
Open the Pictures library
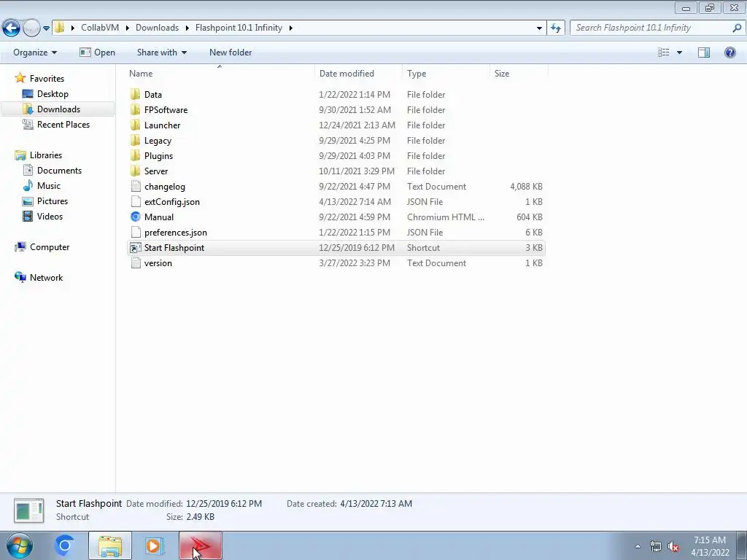coord(53,201)
